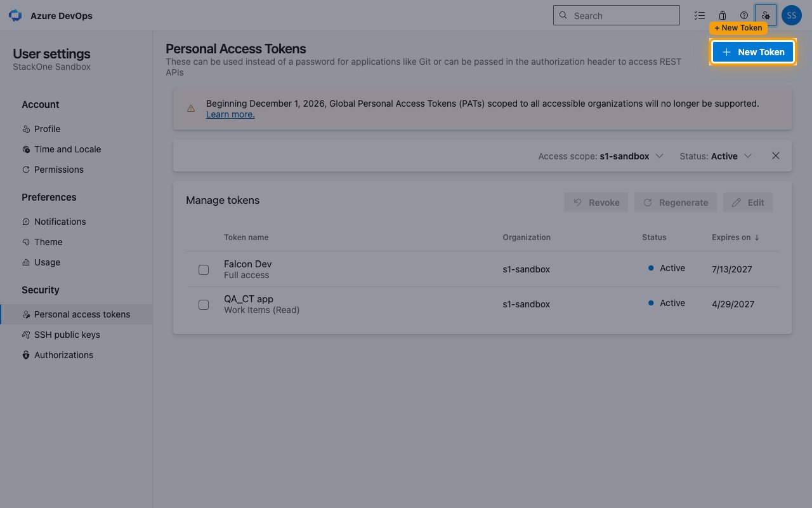Click the New Token button
This screenshot has height=508, width=812.
[753, 52]
